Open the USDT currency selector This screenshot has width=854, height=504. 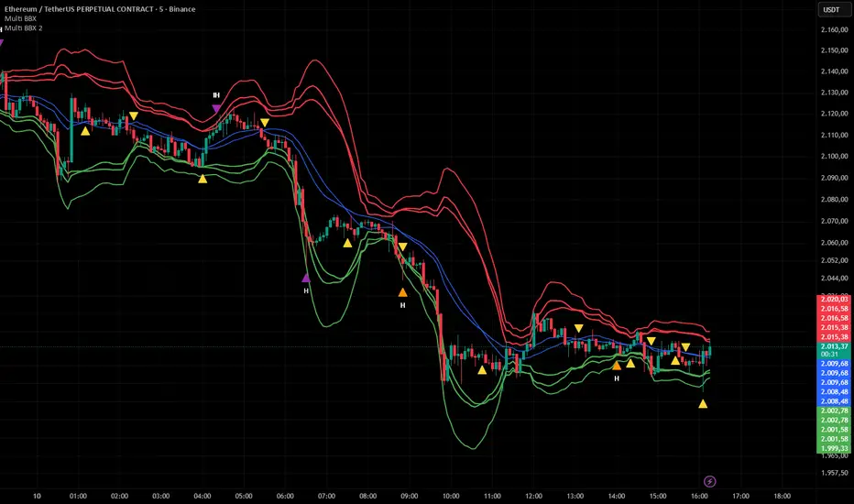830,10
